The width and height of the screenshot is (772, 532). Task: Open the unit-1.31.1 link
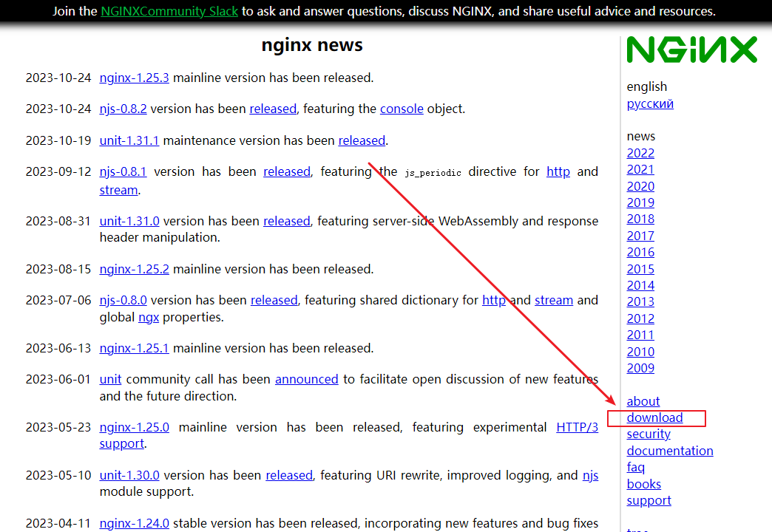click(x=129, y=140)
